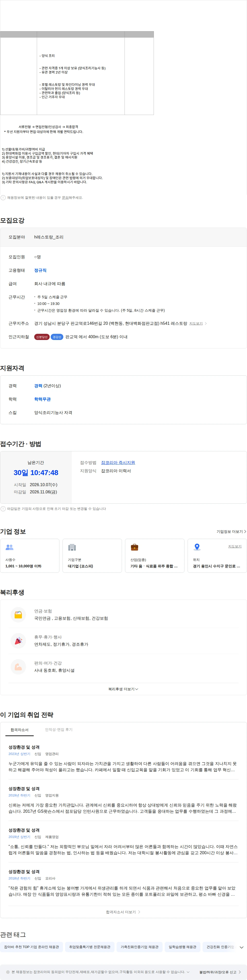Screen dimensions: 247x980
Task: Click the 학력무관 education link
Action: (x=42, y=399)
